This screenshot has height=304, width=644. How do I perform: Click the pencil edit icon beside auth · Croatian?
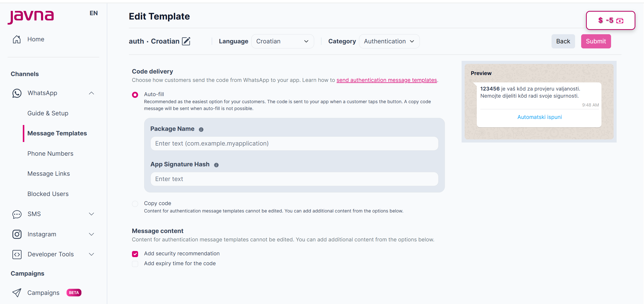[186, 41]
